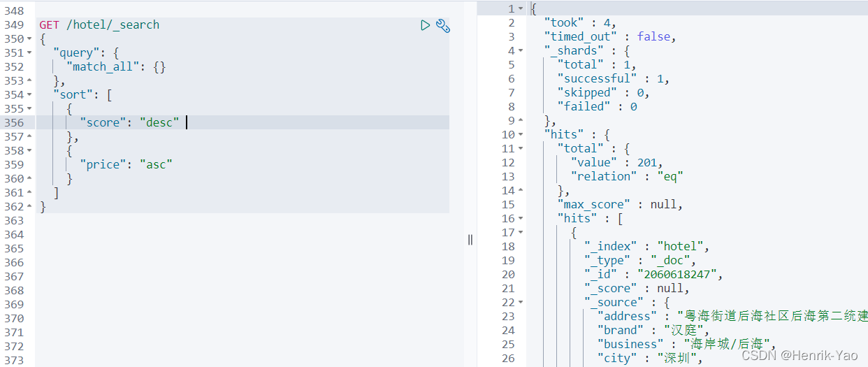Viewport: 868px width, 367px height.
Task: Click the "price": "asc" line
Action: [126, 164]
